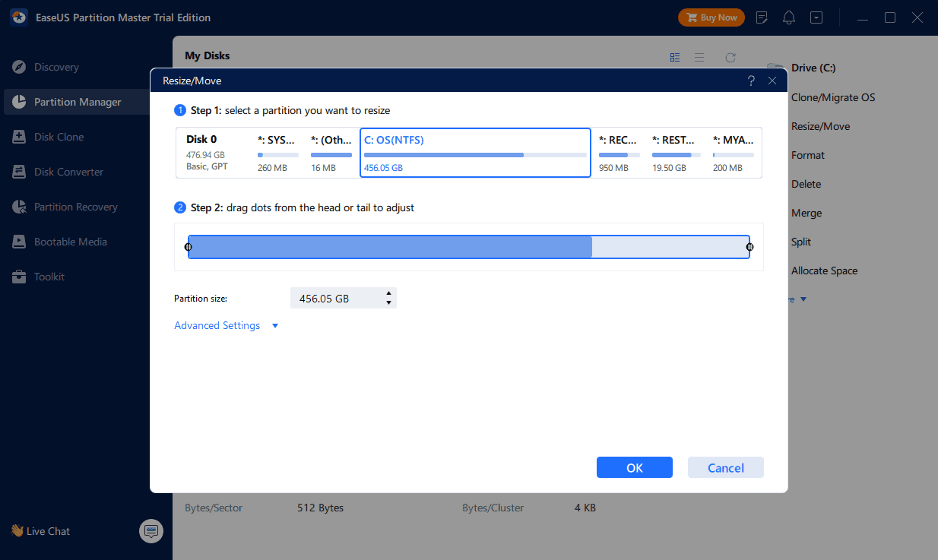Close the Resize/Move dialog
938x560 pixels.
(x=772, y=81)
